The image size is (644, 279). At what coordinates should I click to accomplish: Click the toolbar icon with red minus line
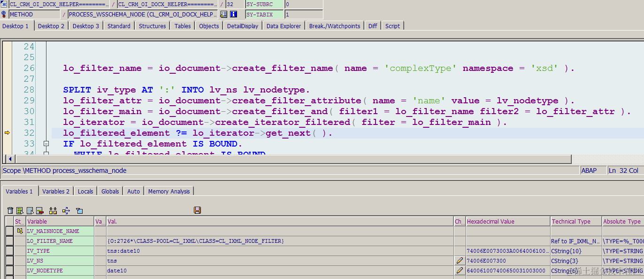click(40, 210)
